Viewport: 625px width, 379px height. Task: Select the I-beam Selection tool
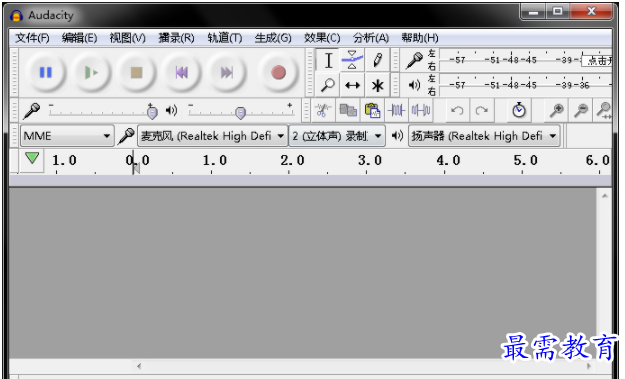point(328,61)
